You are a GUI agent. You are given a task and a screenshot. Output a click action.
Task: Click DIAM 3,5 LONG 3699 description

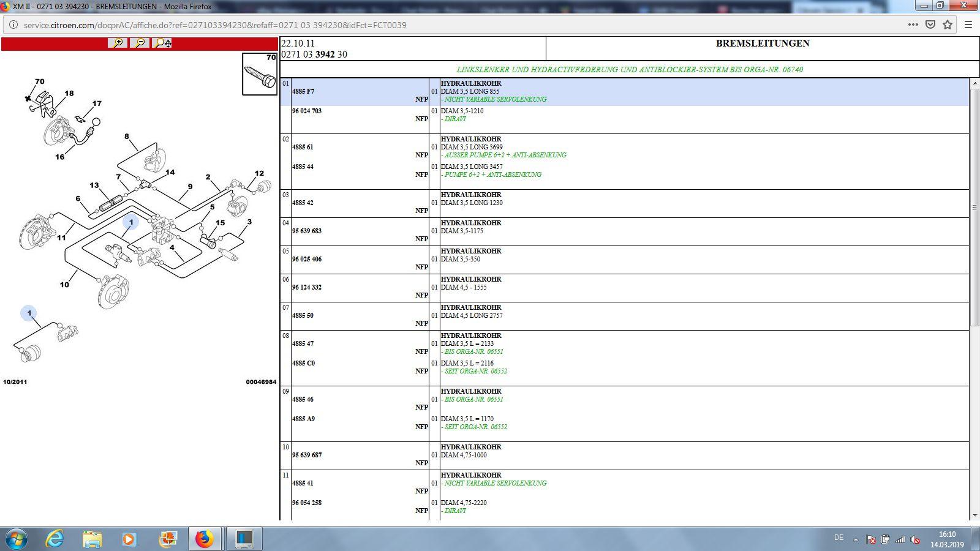click(x=472, y=147)
